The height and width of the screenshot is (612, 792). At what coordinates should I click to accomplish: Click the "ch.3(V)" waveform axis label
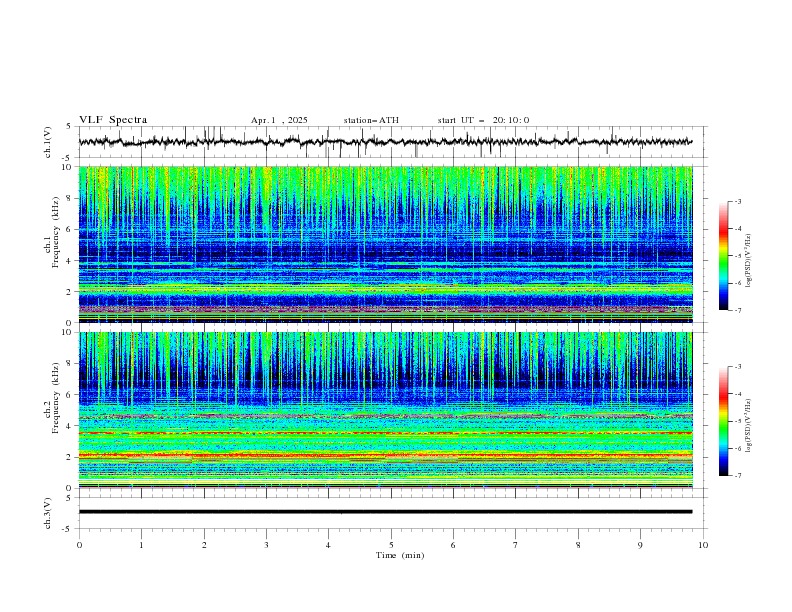point(48,513)
